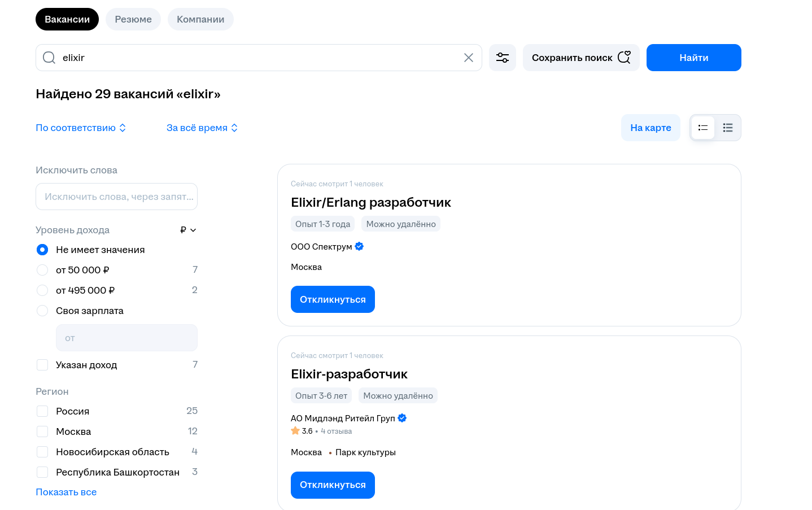Click ООО Спектрум verified badge
Screen dimensions: 812x510
359,246
